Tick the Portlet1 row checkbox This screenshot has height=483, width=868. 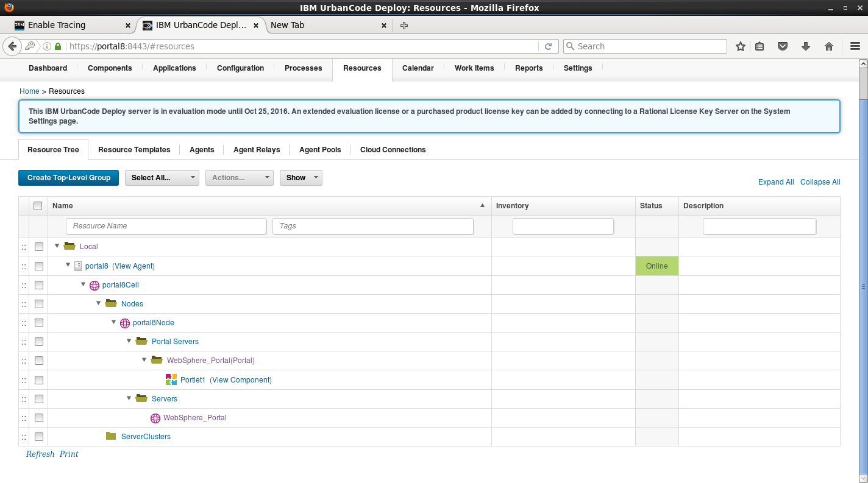click(x=39, y=379)
